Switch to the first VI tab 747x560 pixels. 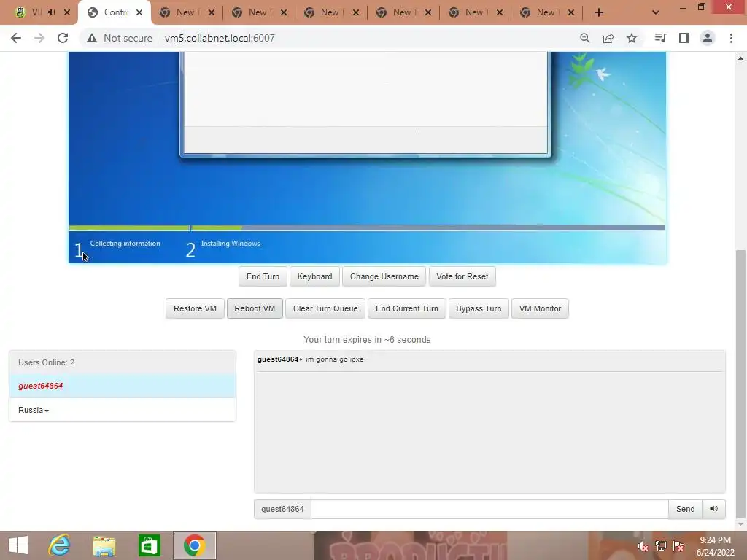(36, 12)
